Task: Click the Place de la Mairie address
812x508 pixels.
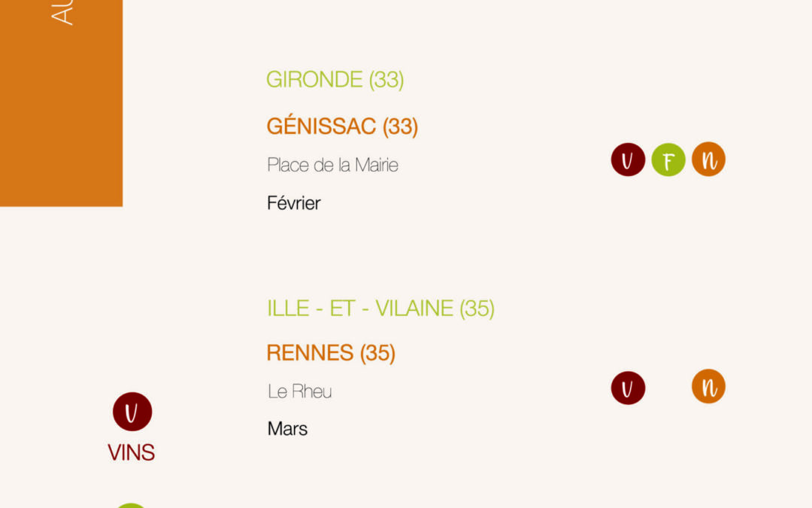Action: [332, 165]
